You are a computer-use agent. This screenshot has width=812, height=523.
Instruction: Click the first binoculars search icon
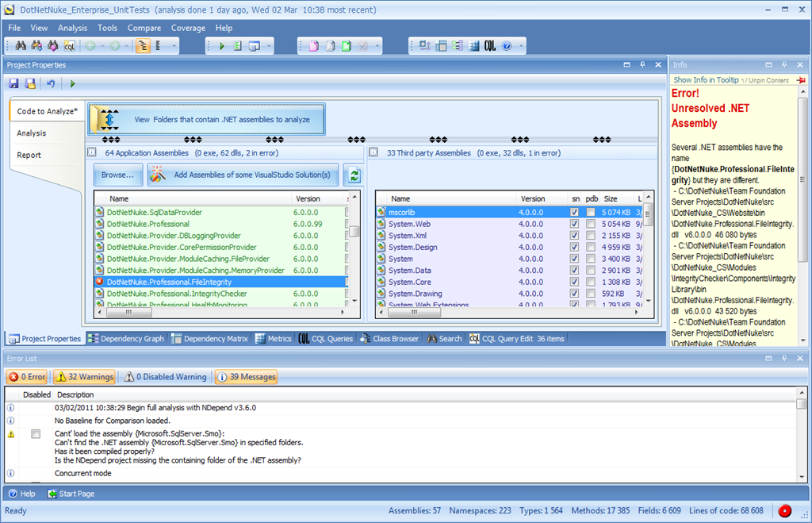click(x=21, y=46)
